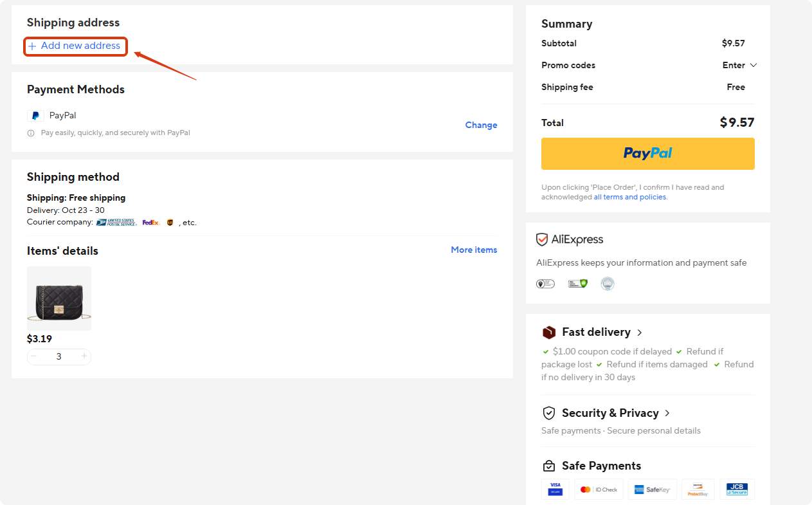812x505 pixels.
Task: Open the black quilted bag thumbnail
Action: 59,298
